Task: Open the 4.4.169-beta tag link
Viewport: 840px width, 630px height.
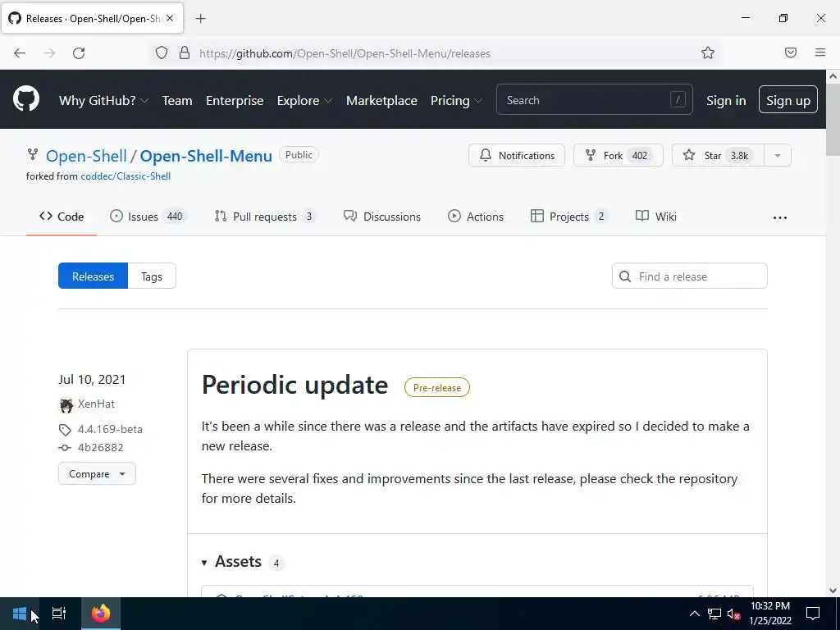Action: (x=110, y=430)
